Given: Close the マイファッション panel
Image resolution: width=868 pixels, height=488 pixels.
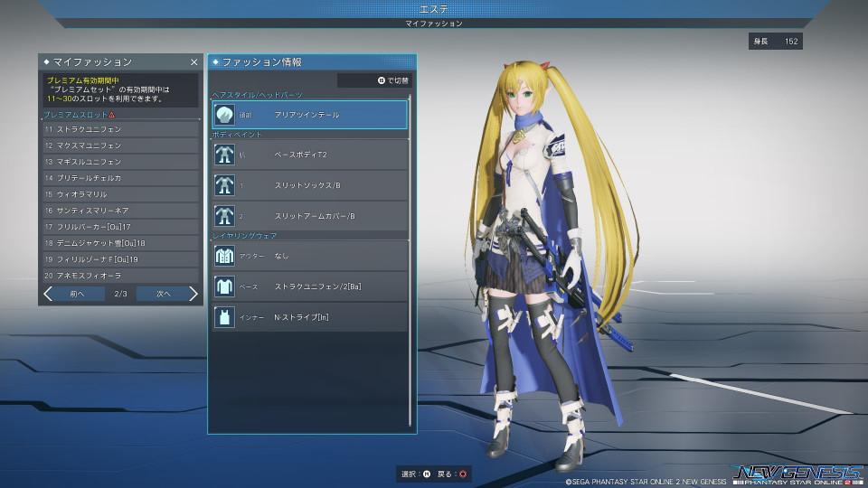Looking at the screenshot, I should point(193,62).
